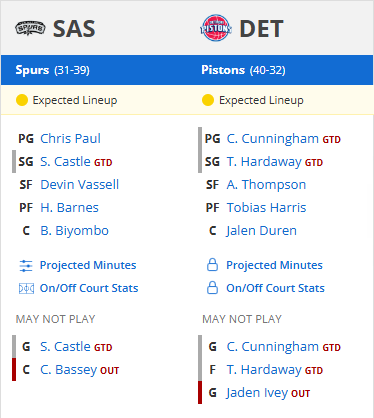Select Jalen Duren in Pistons lineup
Image resolution: width=374 pixels, height=418 pixels.
tap(261, 231)
